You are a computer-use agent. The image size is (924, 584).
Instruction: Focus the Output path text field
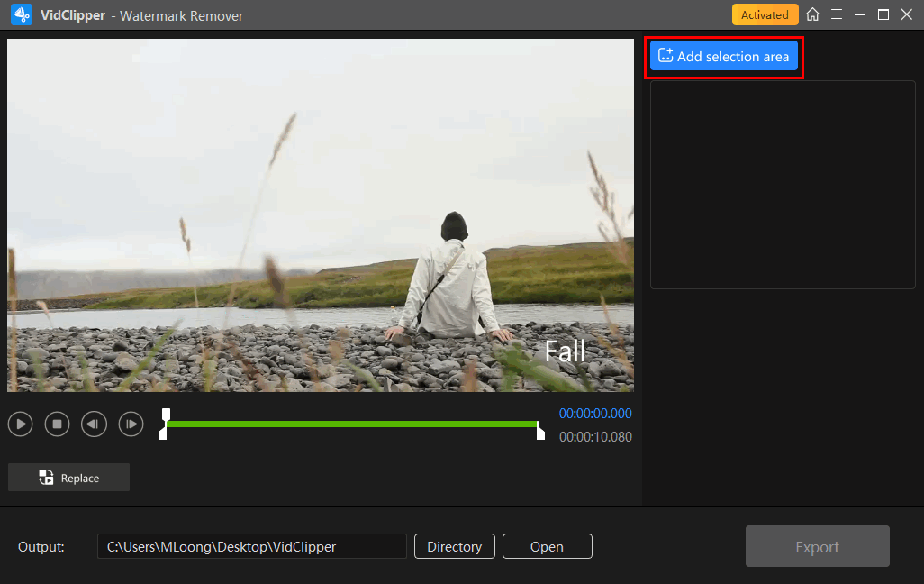coord(252,546)
